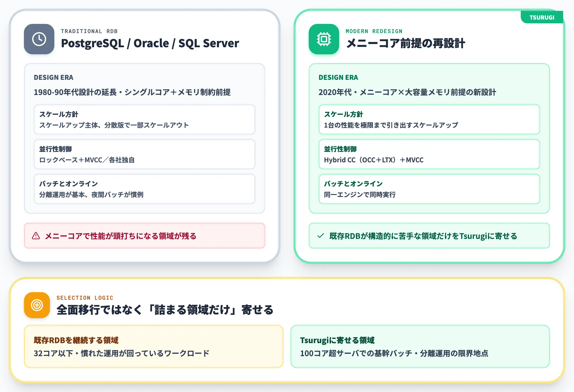Click the green CPU chip icon
574x392 pixels.
[324, 39]
